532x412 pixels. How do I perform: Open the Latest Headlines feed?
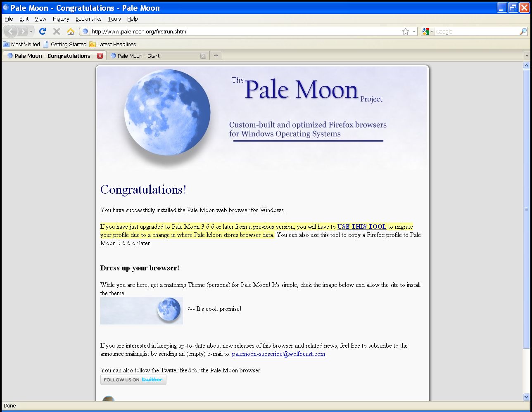click(113, 44)
